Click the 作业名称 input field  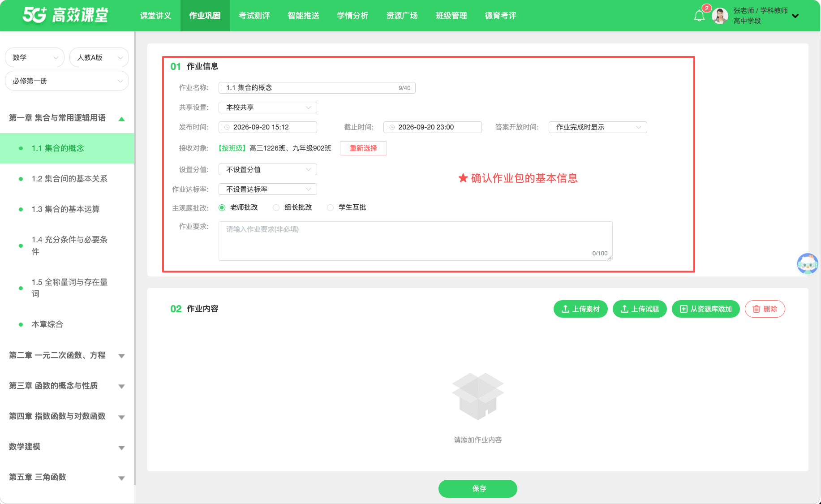[x=317, y=88]
